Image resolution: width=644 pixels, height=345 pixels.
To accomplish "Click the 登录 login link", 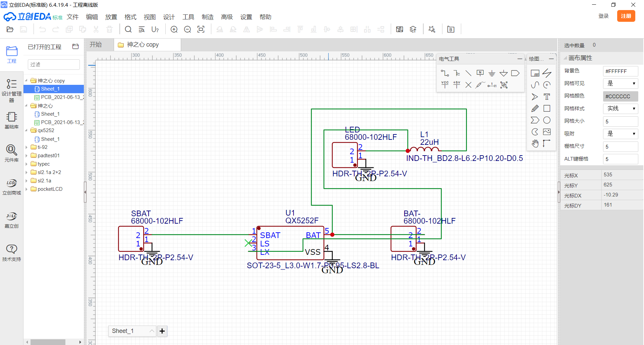I will [x=603, y=16].
